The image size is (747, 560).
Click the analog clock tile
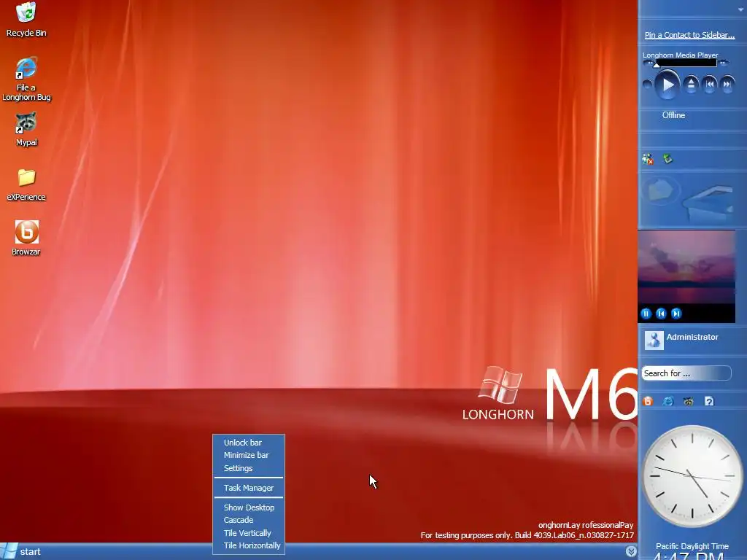click(x=692, y=476)
